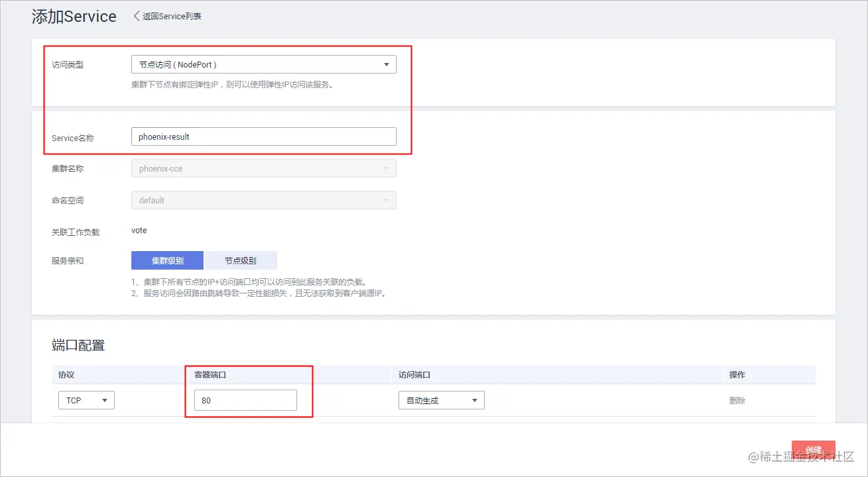
Task: Click the back chevron beside 返回Service列表
Action: tap(137, 17)
